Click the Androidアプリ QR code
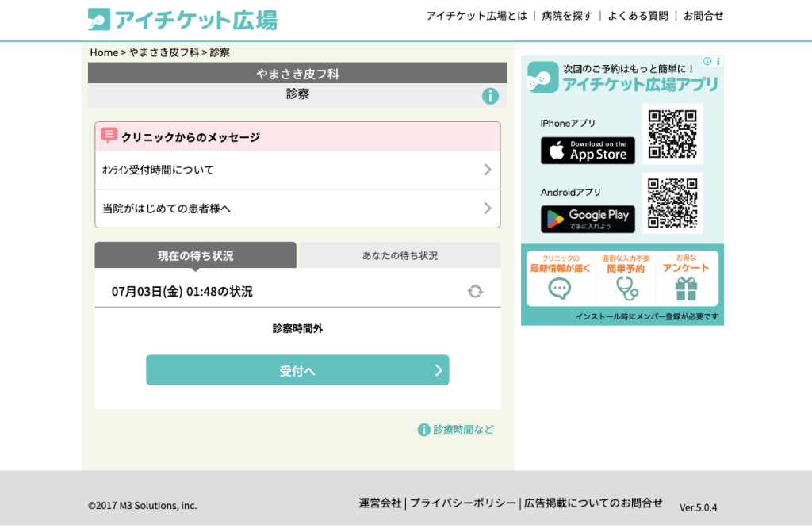 (672, 203)
